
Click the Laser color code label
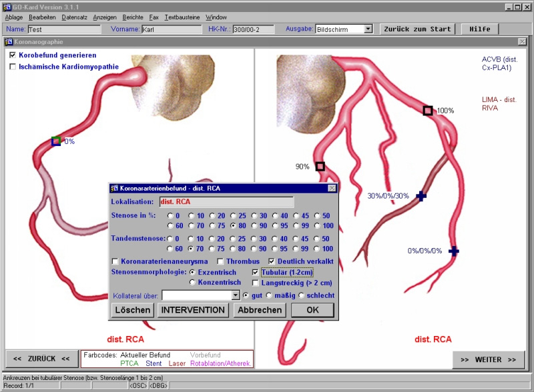click(177, 363)
